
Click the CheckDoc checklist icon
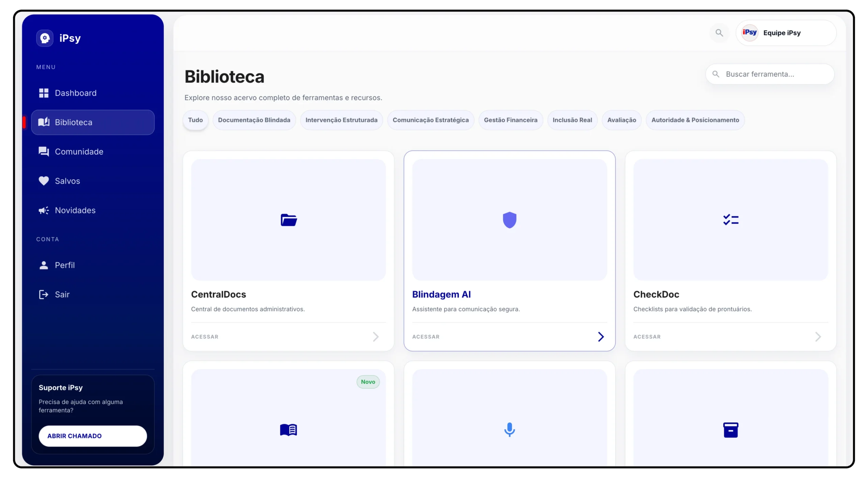click(731, 220)
